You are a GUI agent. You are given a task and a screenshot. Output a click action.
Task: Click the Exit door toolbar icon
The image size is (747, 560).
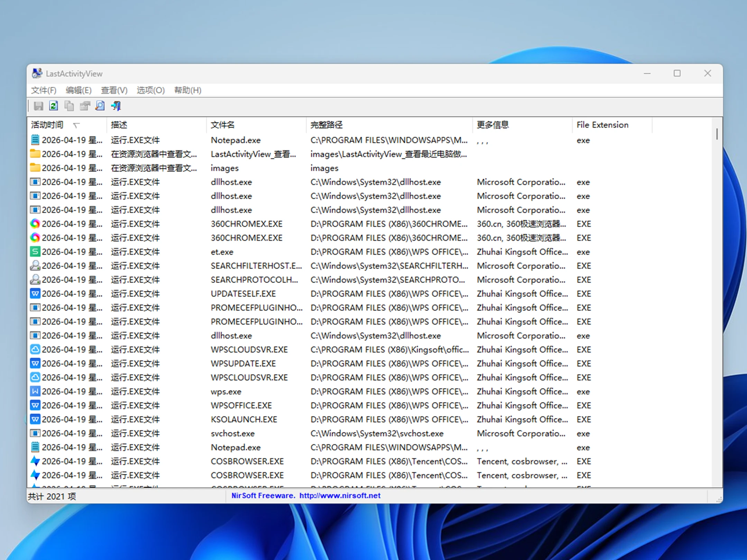pos(116,106)
